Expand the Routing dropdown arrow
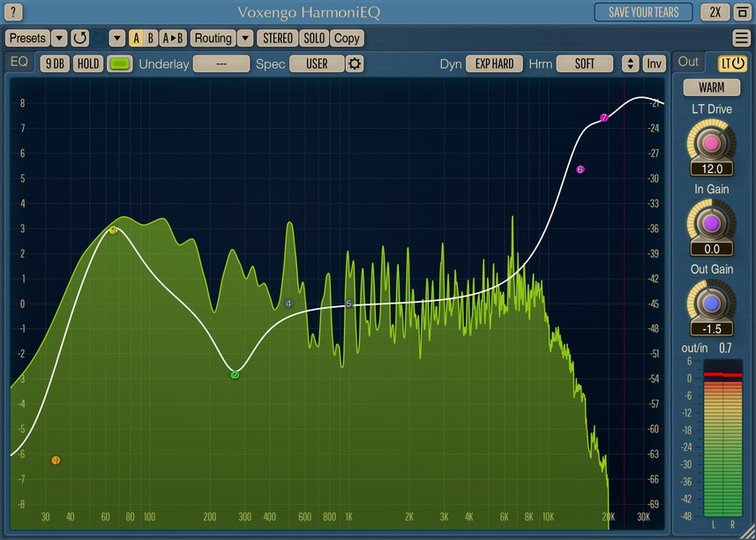This screenshot has height=540, width=756. pos(244,38)
